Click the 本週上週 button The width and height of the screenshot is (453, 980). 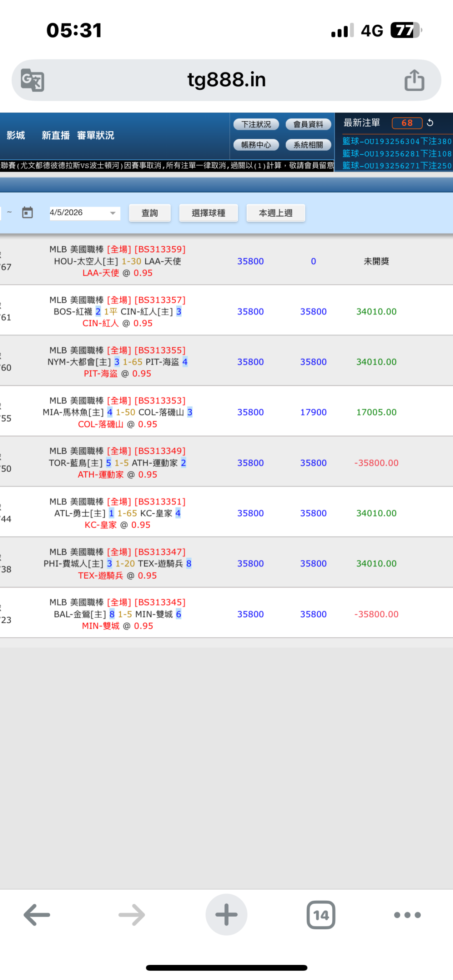point(276,213)
